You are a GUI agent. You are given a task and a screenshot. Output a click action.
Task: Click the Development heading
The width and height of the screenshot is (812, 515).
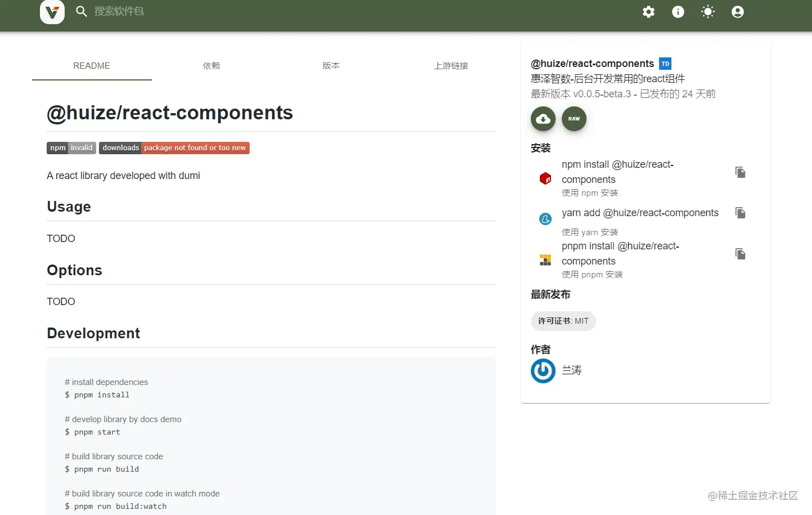click(93, 333)
